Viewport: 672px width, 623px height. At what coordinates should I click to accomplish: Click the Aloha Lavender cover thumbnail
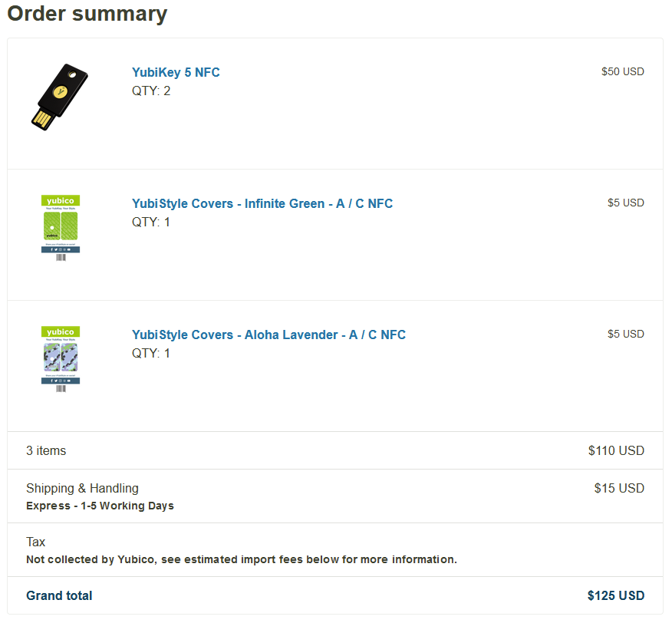pyautogui.click(x=60, y=358)
